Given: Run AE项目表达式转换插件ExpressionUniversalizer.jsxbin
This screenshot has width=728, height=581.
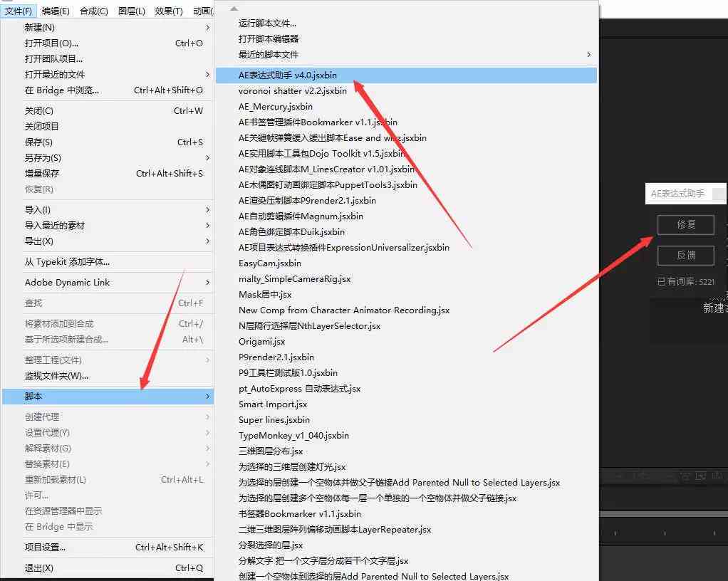Looking at the screenshot, I should [406, 248].
